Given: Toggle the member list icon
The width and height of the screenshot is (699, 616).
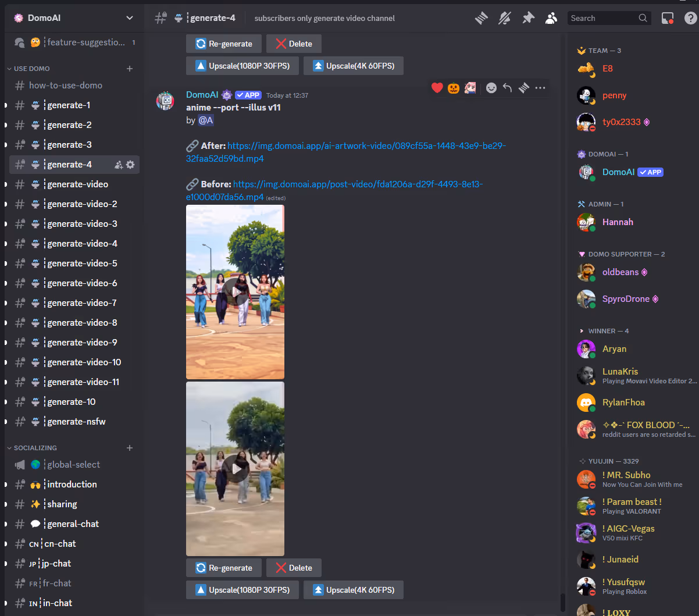Looking at the screenshot, I should [x=551, y=18].
